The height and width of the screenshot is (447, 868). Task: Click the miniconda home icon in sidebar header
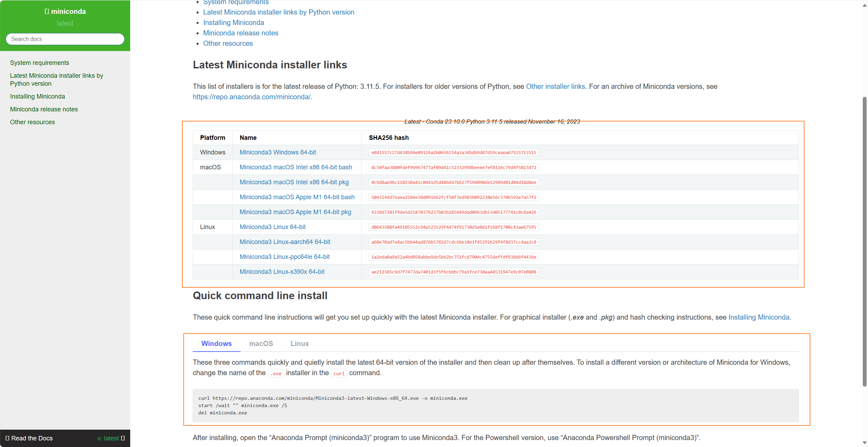[x=47, y=11]
